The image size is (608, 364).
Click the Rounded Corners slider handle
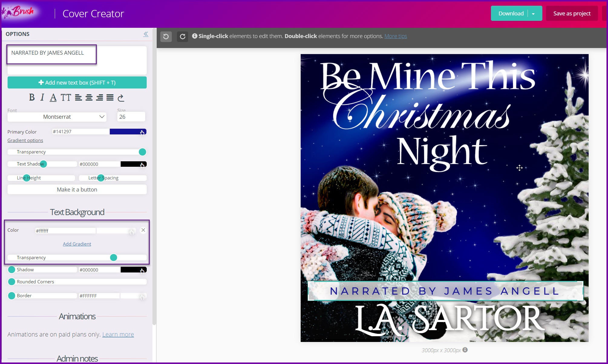[x=11, y=282]
